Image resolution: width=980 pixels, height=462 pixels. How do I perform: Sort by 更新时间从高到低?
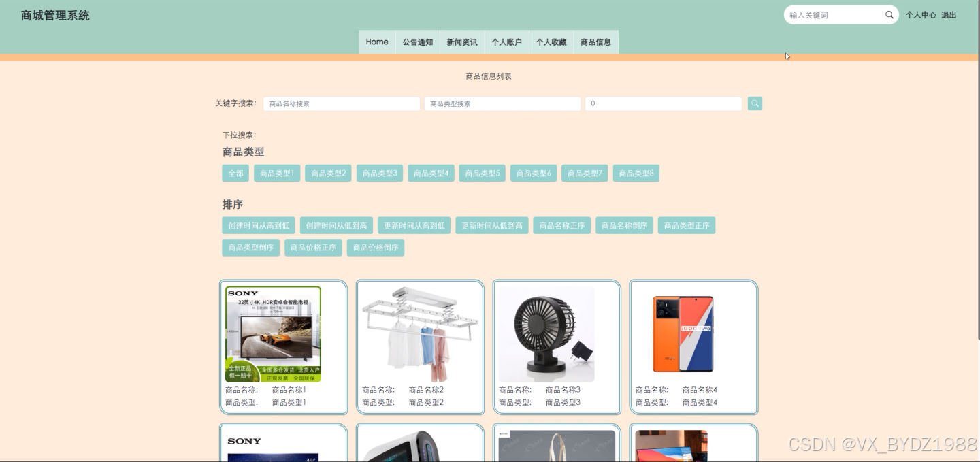point(414,226)
